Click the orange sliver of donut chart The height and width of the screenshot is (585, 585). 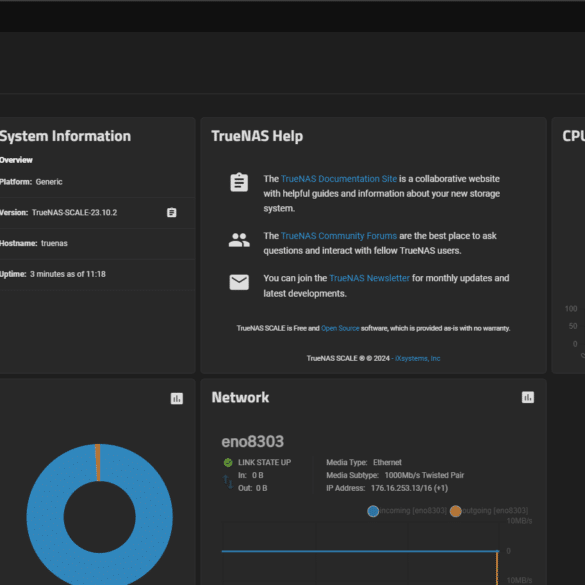click(98, 462)
